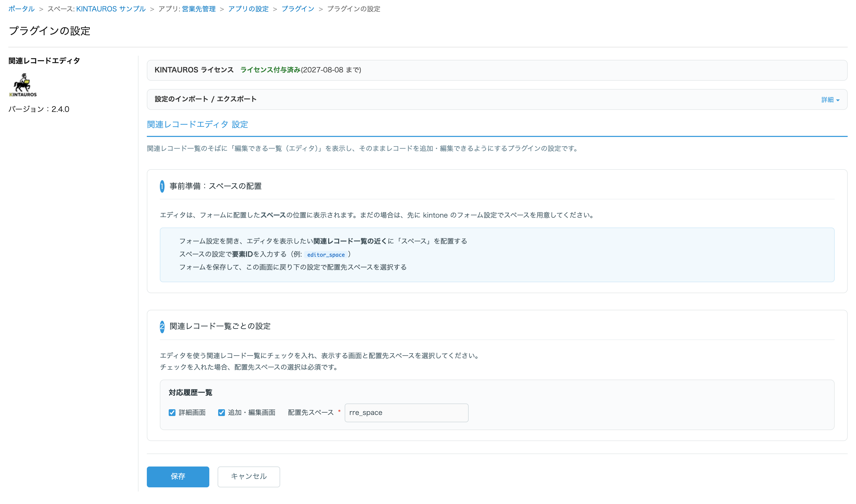This screenshot has width=856, height=504.
Task: Open the 営業先管理 app link
Action: pyautogui.click(x=199, y=9)
